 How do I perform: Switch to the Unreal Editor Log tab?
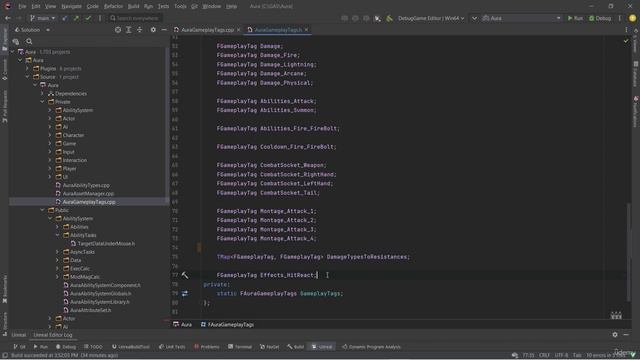pos(53,335)
